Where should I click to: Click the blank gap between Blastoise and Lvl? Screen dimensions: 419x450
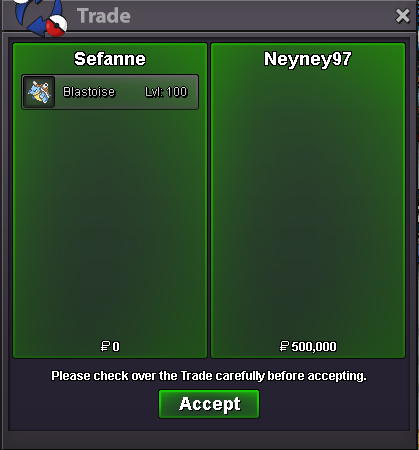[130, 92]
